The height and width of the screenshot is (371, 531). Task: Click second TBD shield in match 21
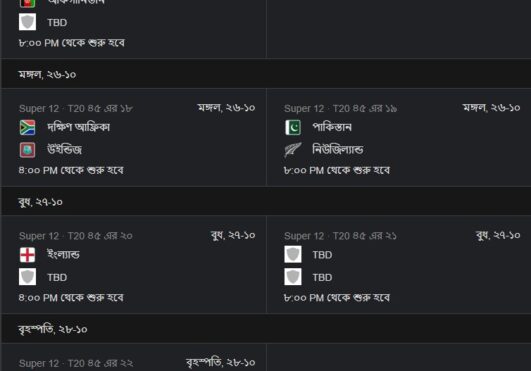point(293,277)
